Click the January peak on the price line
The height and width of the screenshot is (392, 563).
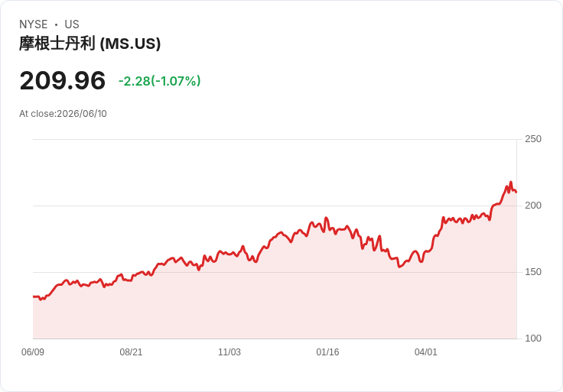(326, 218)
